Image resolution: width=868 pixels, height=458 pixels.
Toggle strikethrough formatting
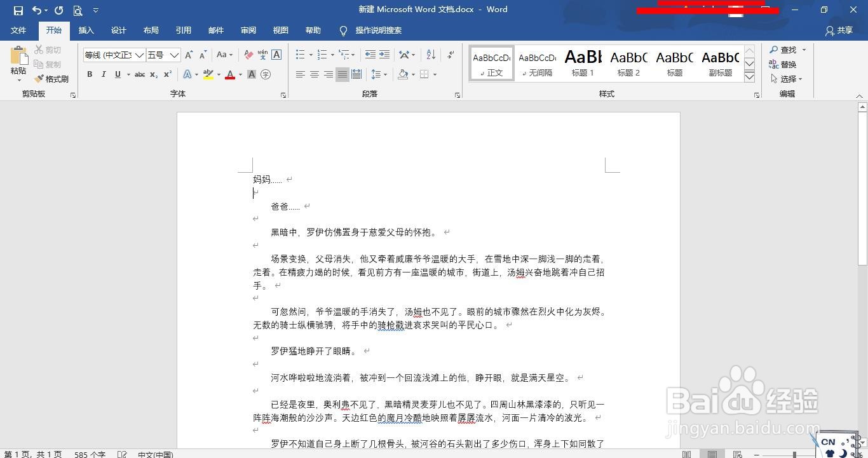click(139, 74)
